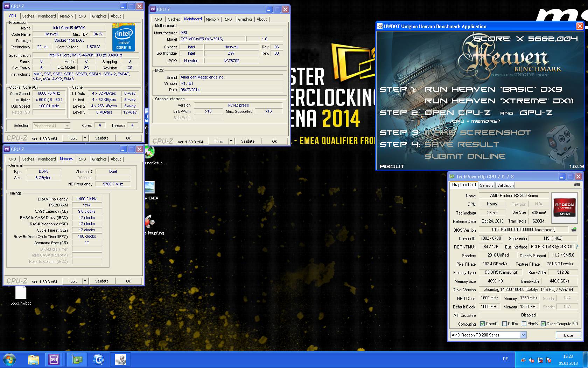Click About in HWBOT Heaven window

point(392,166)
